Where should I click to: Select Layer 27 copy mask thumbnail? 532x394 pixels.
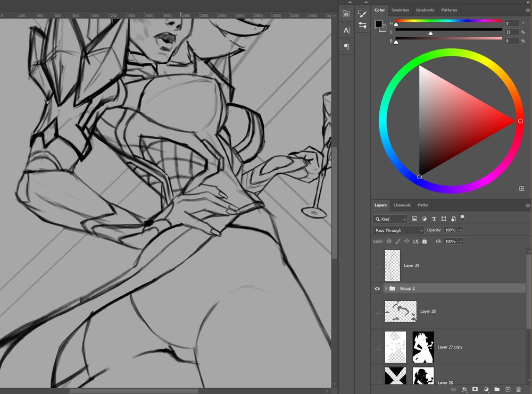pos(423,347)
